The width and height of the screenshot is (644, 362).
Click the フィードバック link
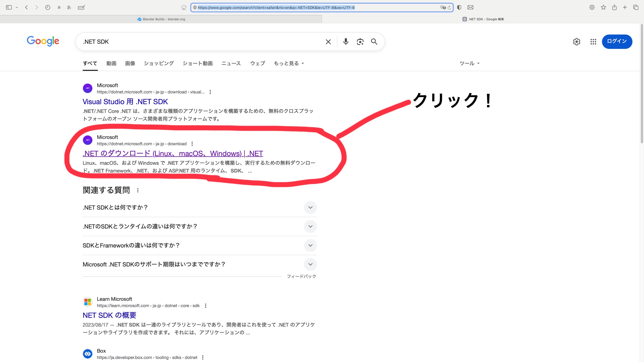click(x=301, y=276)
